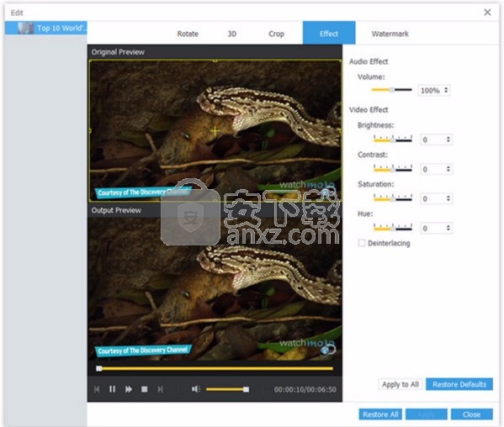Click the Hue slider track

(x=393, y=228)
